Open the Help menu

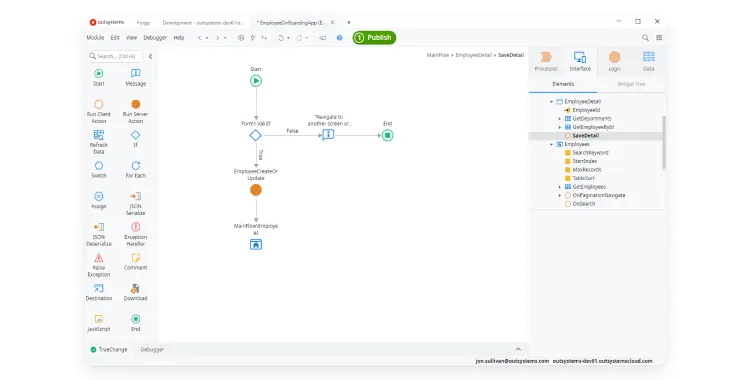pyautogui.click(x=179, y=37)
